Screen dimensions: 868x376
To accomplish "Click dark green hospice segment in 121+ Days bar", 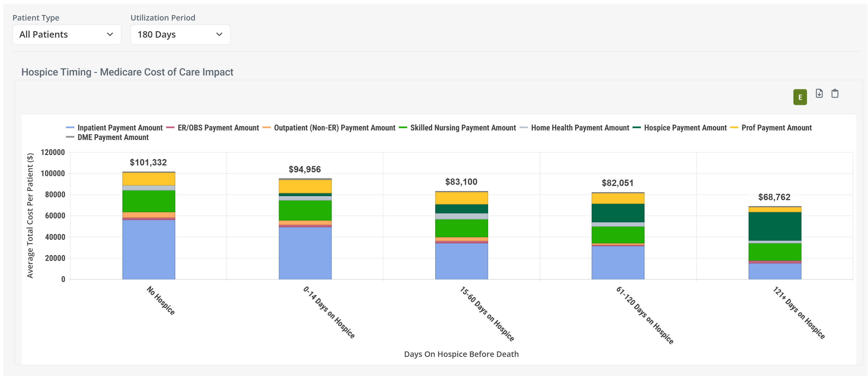I will (x=775, y=226).
